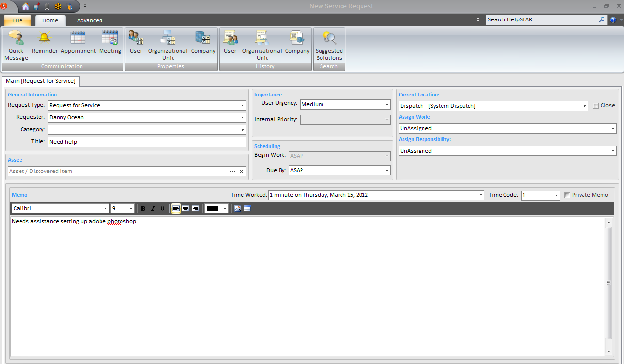The width and height of the screenshot is (624, 364).
Task: Create a Reminder using the bell icon
Action: point(45,42)
